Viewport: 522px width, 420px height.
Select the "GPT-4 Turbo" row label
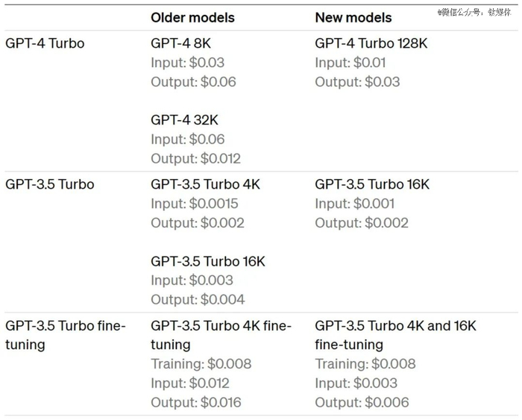(x=45, y=43)
